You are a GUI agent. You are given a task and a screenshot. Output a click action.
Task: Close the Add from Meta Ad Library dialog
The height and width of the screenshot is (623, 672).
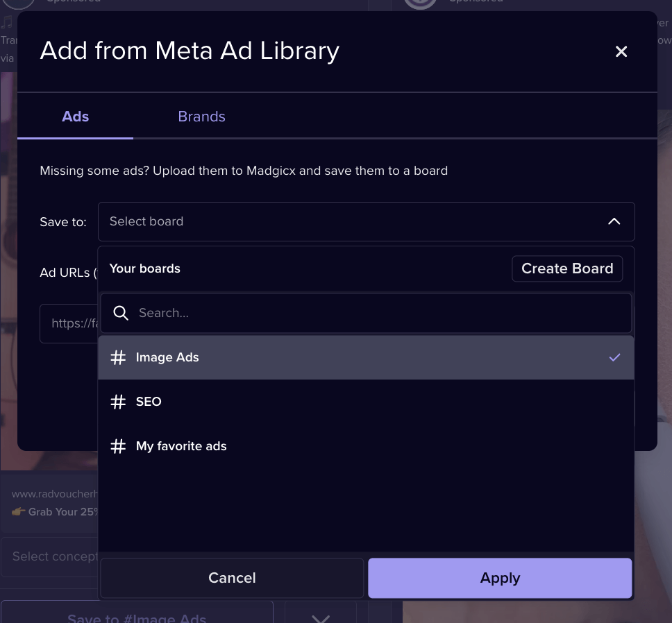point(621,51)
